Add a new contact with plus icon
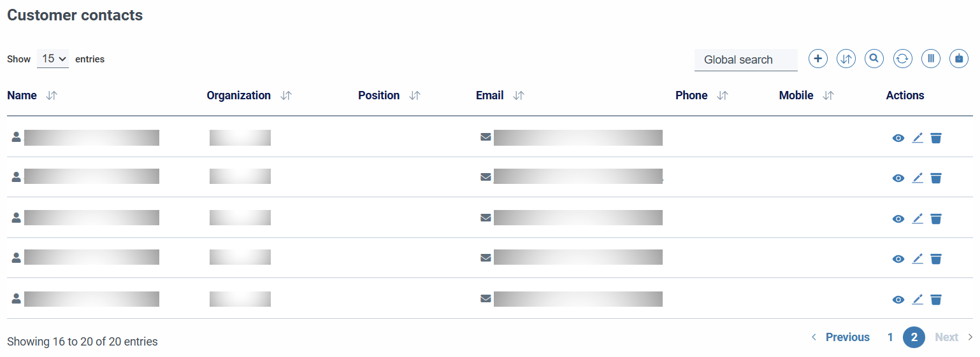Screen dimensions: 980x357 [x=818, y=59]
